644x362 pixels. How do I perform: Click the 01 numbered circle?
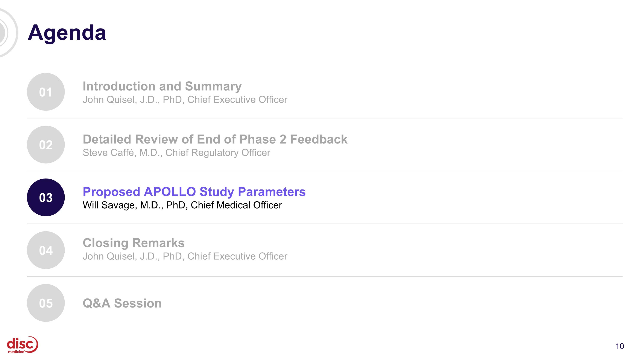click(46, 92)
